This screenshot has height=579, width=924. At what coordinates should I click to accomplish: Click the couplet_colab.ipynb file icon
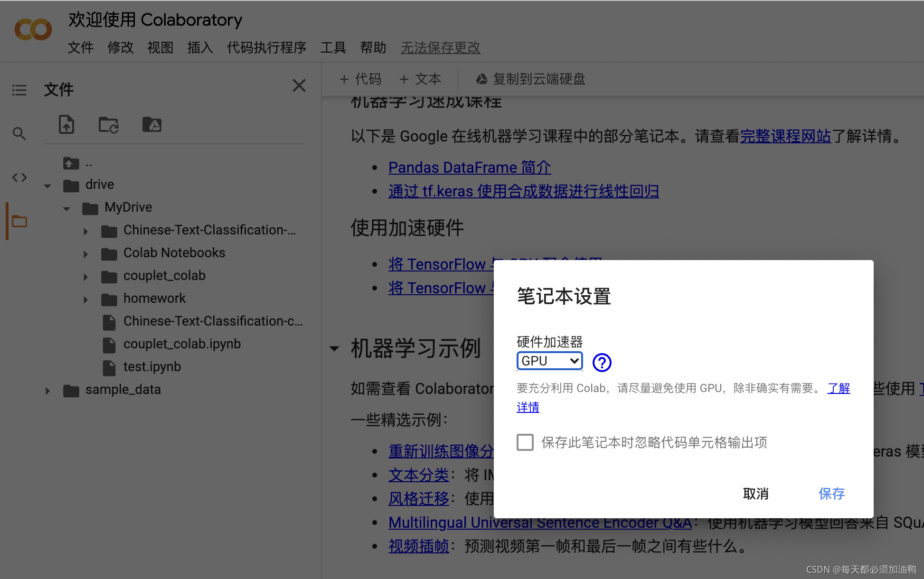click(109, 345)
